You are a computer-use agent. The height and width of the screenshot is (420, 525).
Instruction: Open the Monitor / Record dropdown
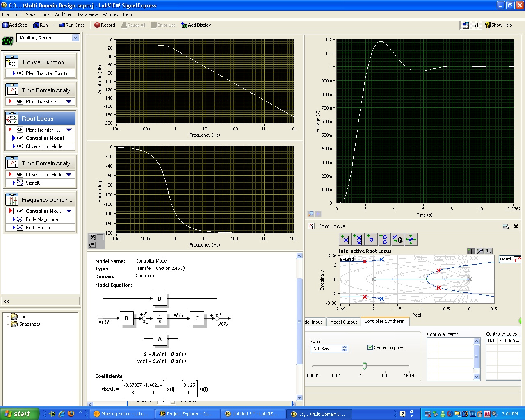pos(75,38)
